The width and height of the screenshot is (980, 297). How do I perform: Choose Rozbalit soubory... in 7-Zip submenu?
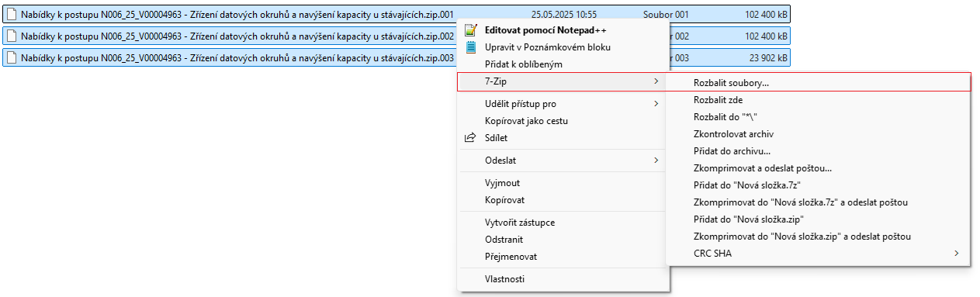coord(818,82)
